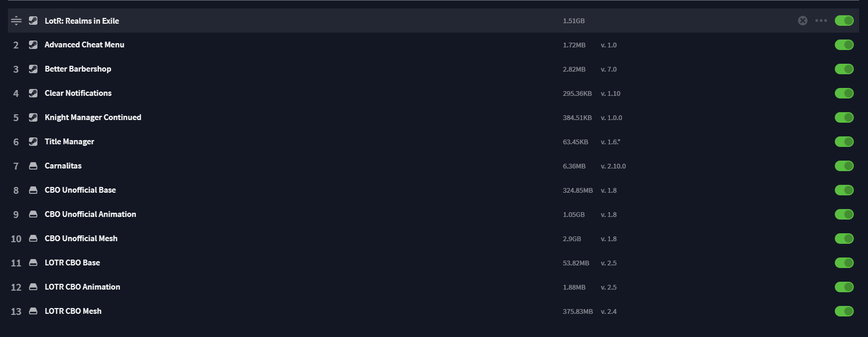The image size is (868, 337).
Task: Click the 6.36MB size value
Action: [574, 166]
